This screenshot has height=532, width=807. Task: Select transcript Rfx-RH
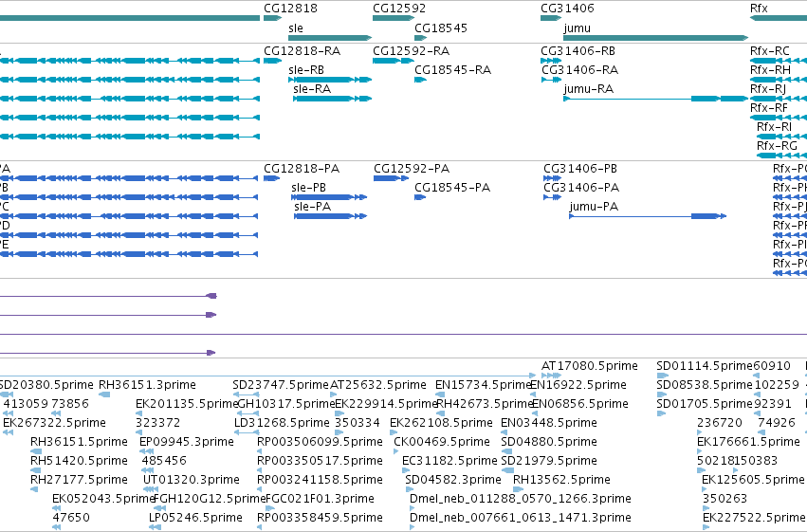coord(770,70)
